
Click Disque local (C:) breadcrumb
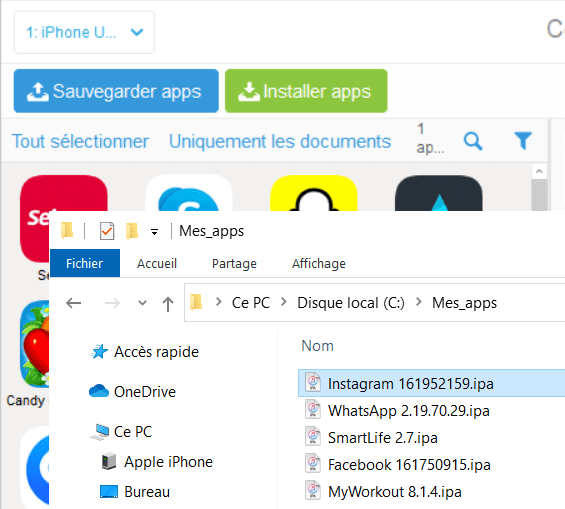(351, 303)
